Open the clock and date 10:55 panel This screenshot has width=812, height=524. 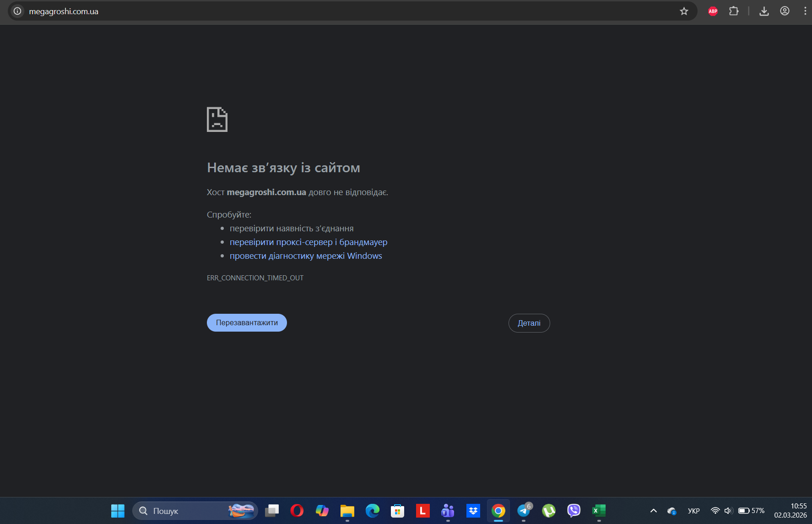790,511
